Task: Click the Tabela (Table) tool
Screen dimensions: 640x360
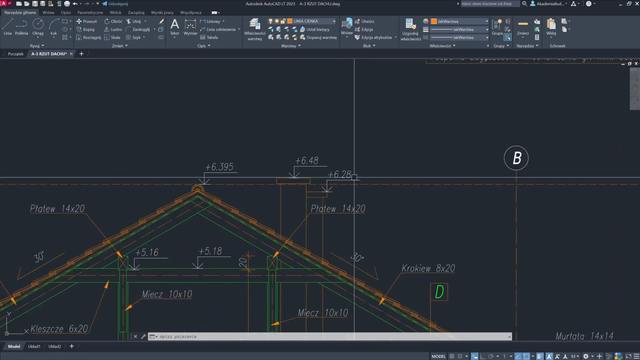Action: coord(209,38)
